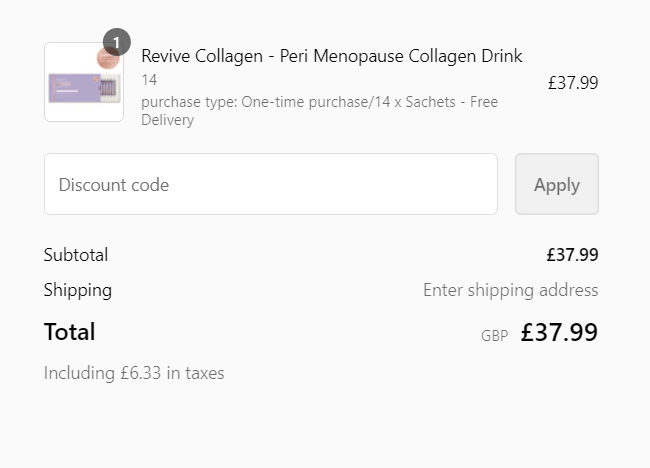Click the quantity text 14 under the title
650x468 pixels.
pos(149,80)
